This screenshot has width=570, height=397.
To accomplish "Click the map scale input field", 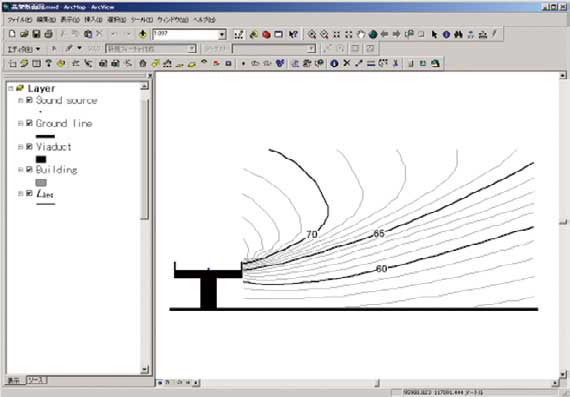I will [185, 35].
